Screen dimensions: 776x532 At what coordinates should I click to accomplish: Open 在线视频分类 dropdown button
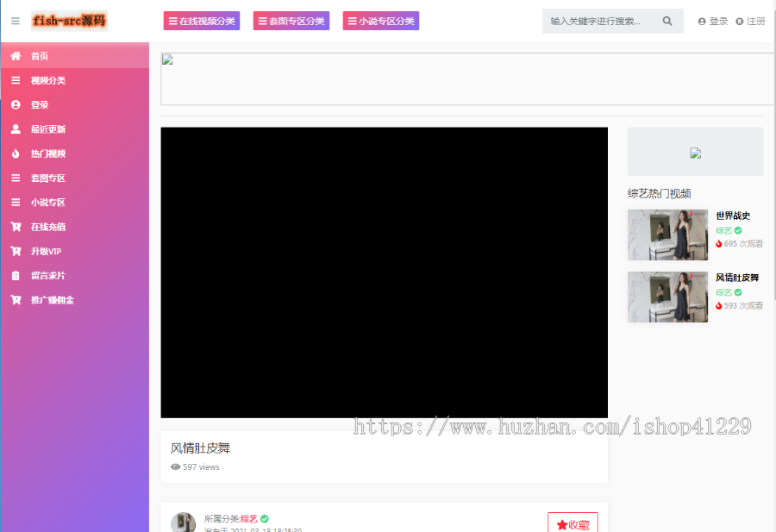(x=202, y=21)
